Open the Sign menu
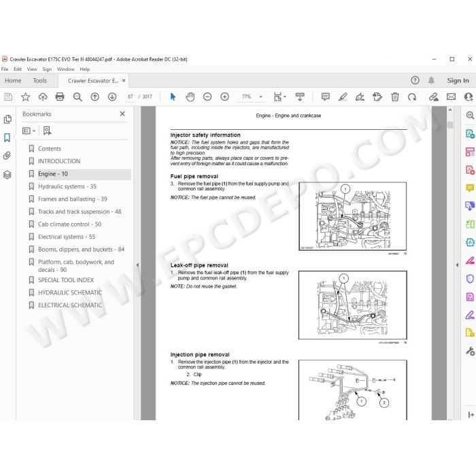Screen dimensions: 476x476 click(47, 69)
